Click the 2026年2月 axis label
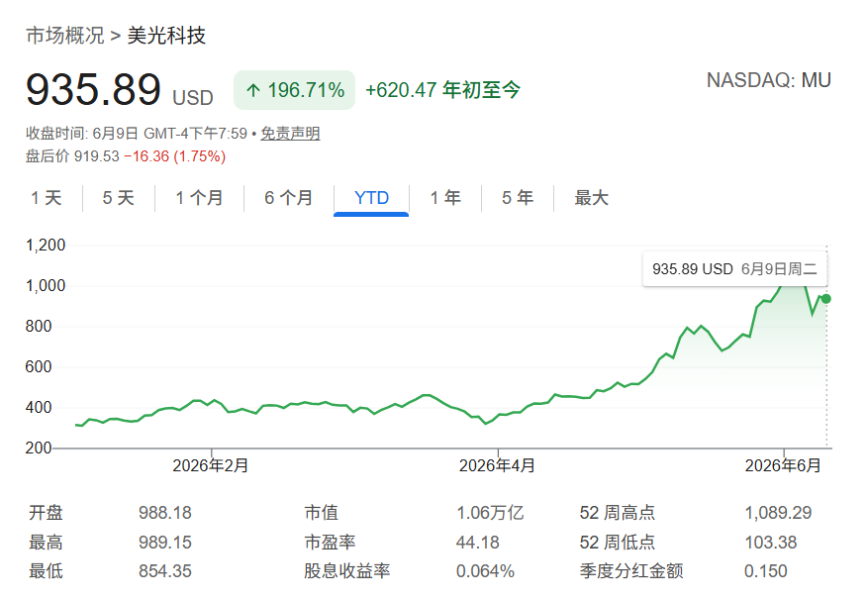This screenshot has width=868, height=599. (x=211, y=465)
